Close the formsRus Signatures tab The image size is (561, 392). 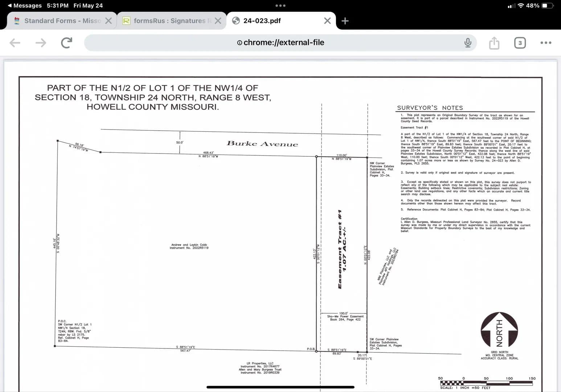click(218, 21)
